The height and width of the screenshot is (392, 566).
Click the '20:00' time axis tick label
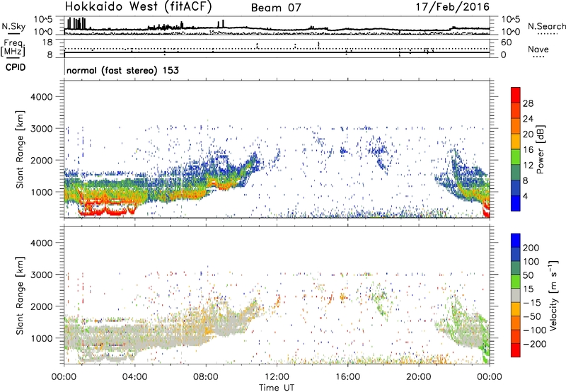point(419,377)
